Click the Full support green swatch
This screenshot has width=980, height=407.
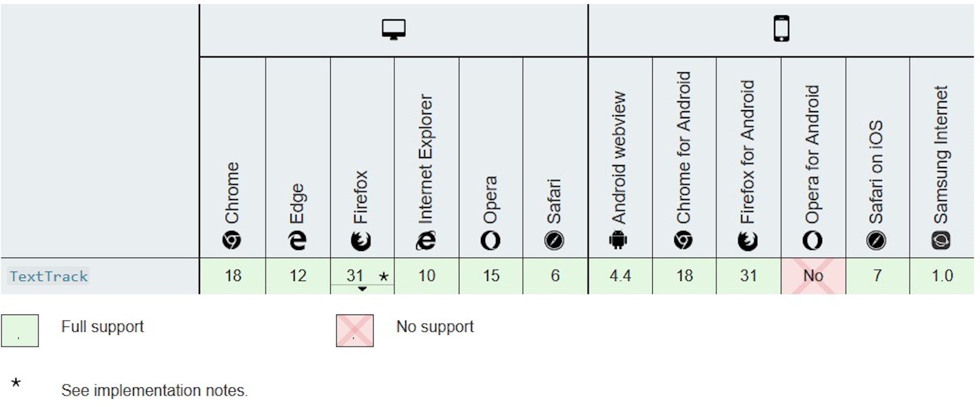20,330
